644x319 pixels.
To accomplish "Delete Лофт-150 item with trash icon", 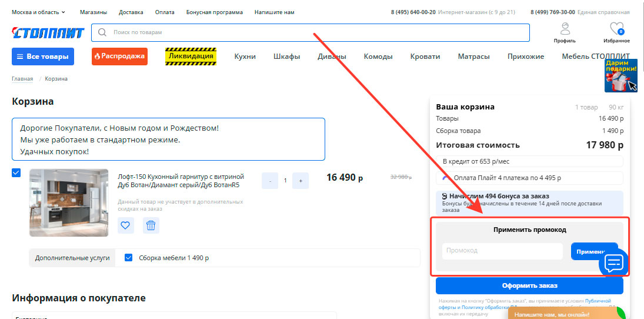I will tap(151, 225).
